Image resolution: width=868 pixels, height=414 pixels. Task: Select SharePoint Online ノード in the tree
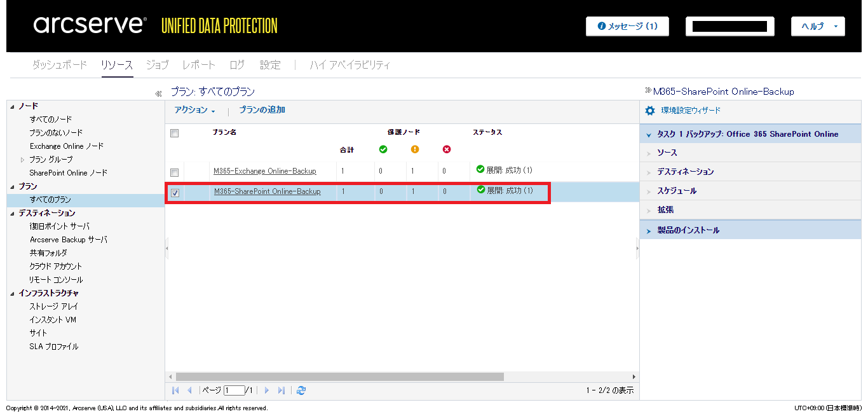[x=69, y=173]
